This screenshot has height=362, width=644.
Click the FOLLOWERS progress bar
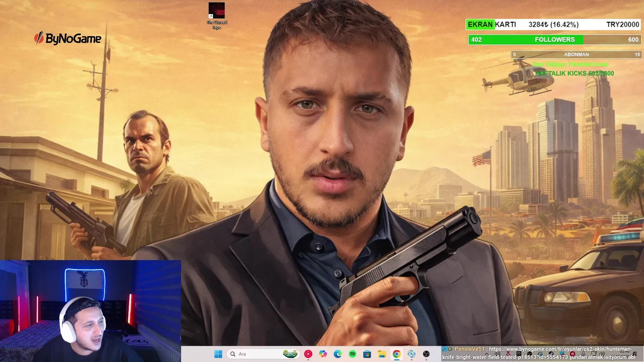(554, 40)
